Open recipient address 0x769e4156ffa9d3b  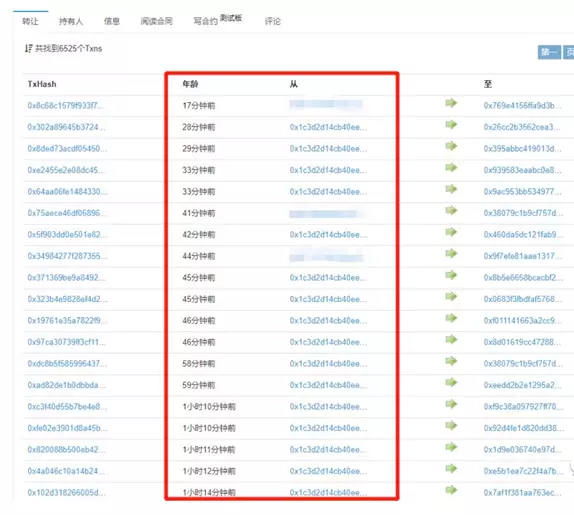(523, 105)
